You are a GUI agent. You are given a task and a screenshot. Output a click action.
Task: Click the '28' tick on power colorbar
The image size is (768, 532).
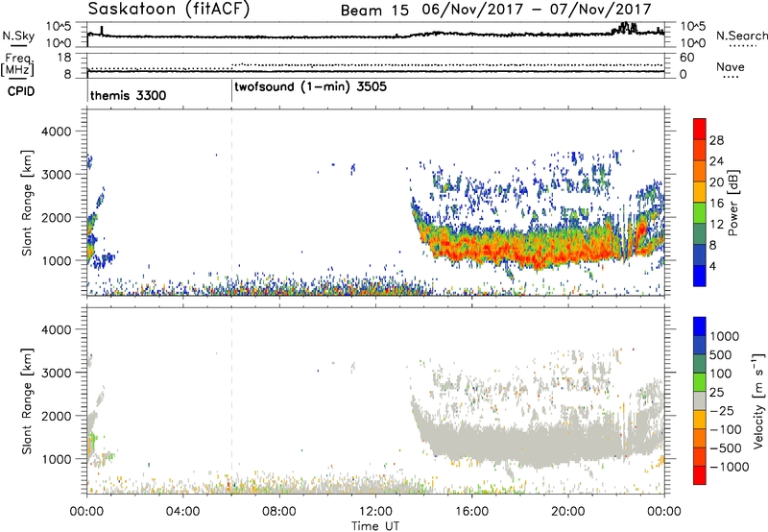(x=716, y=140)
